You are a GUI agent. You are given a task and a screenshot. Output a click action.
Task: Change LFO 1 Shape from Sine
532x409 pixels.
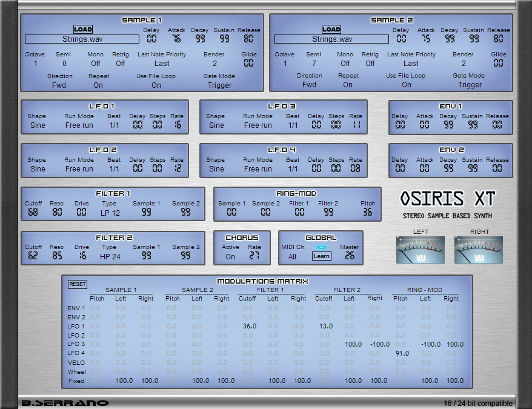click(x=37, y=125)
